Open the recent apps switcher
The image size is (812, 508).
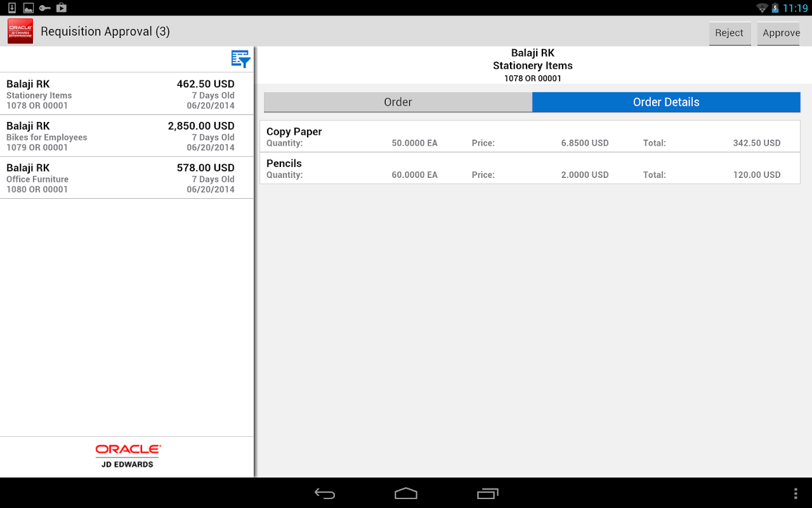pyautogui.click(x=487, y=493)
